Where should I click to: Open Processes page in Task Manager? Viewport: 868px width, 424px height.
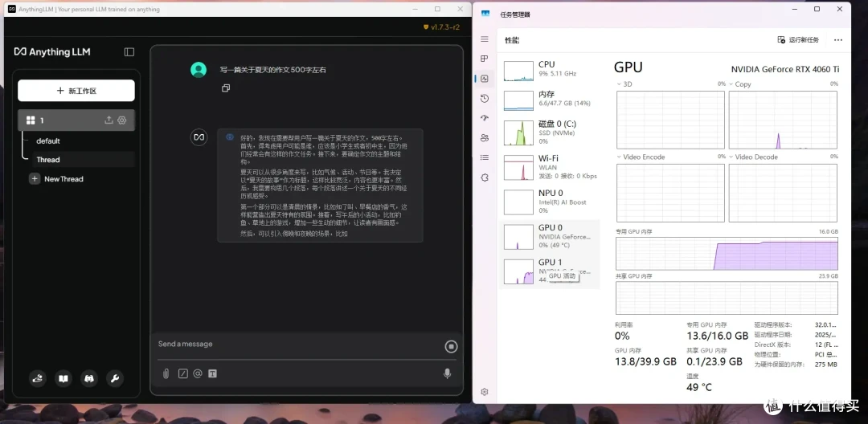click(x=485, y=59)
